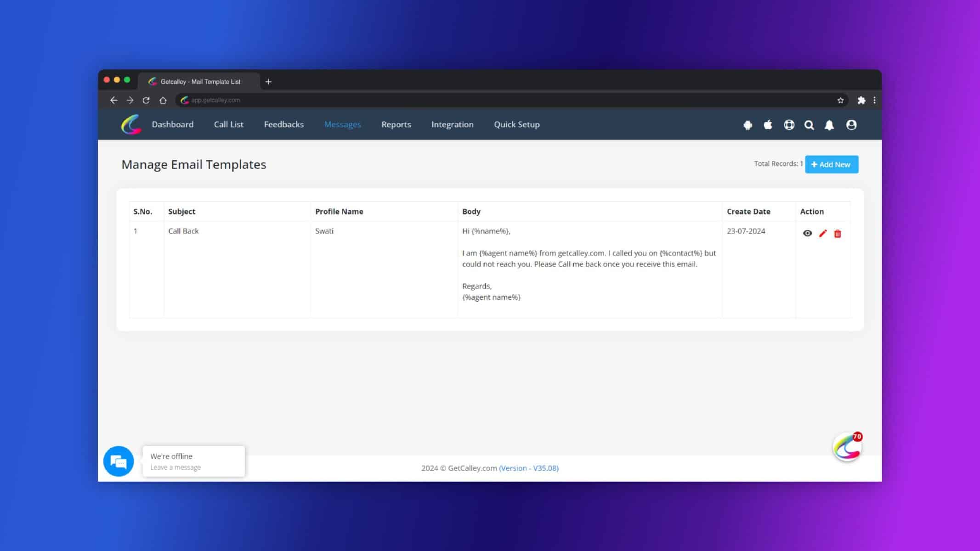Click the search icon in the top navigation

tap(810, 125)
